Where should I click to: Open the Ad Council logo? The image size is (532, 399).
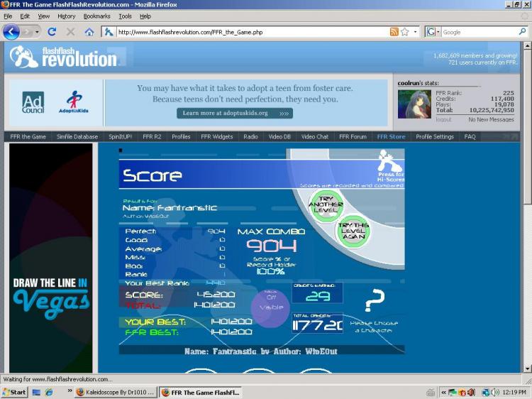click(x=33, y=102)
